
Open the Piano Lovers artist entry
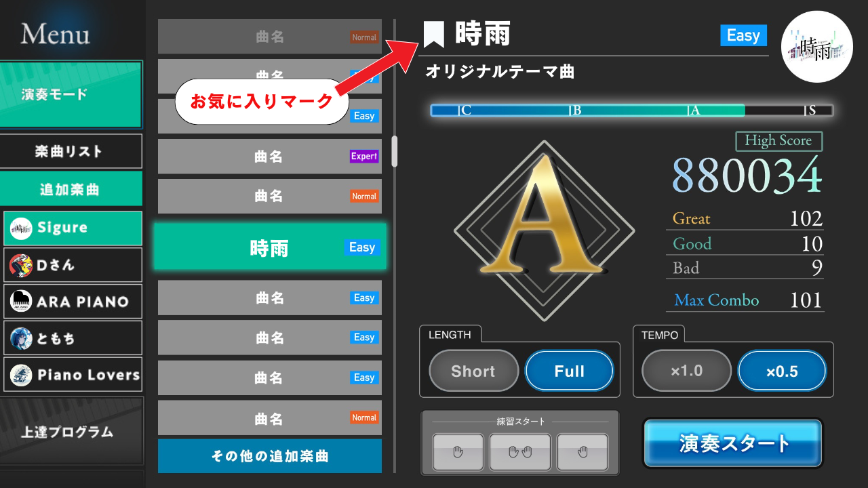click(73, 374)
